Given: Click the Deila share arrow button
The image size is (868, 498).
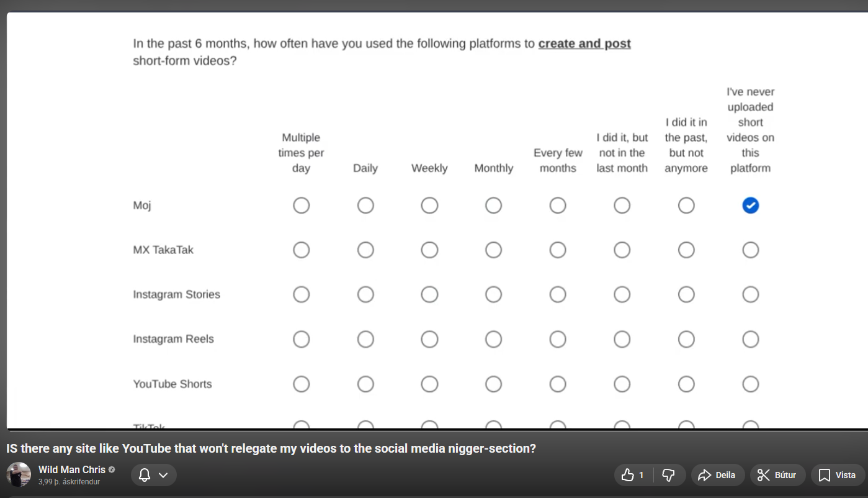Looking at the screenshot, I should click(x=717, y=475).
